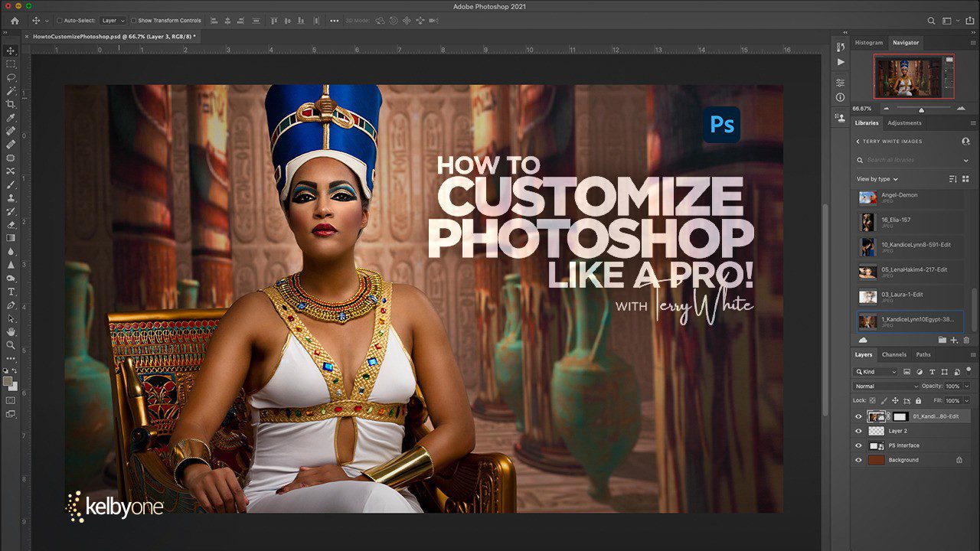980x551 pixels.
Task: Open the Properties panel icon
Action: (841, 83)
